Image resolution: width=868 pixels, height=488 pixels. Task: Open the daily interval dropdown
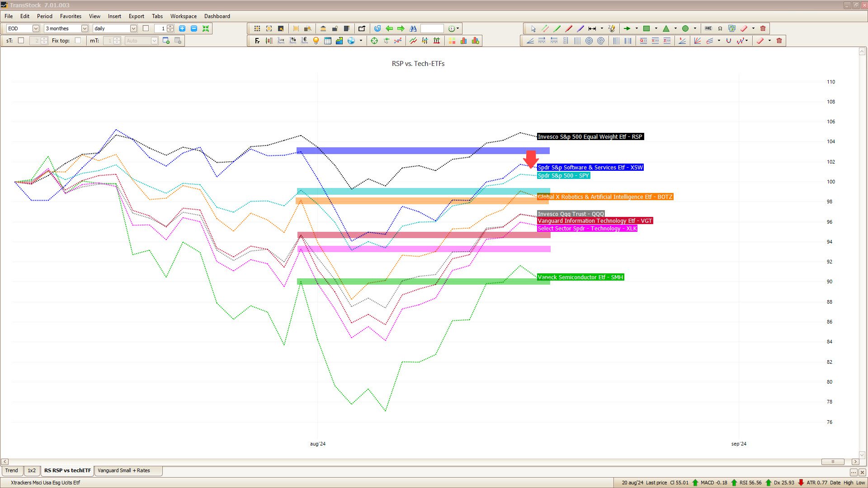[x=133, y=28]
